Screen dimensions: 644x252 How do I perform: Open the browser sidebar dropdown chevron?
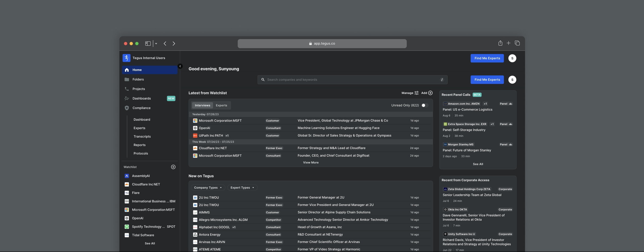pyautogui.click(x=156, y=44)
